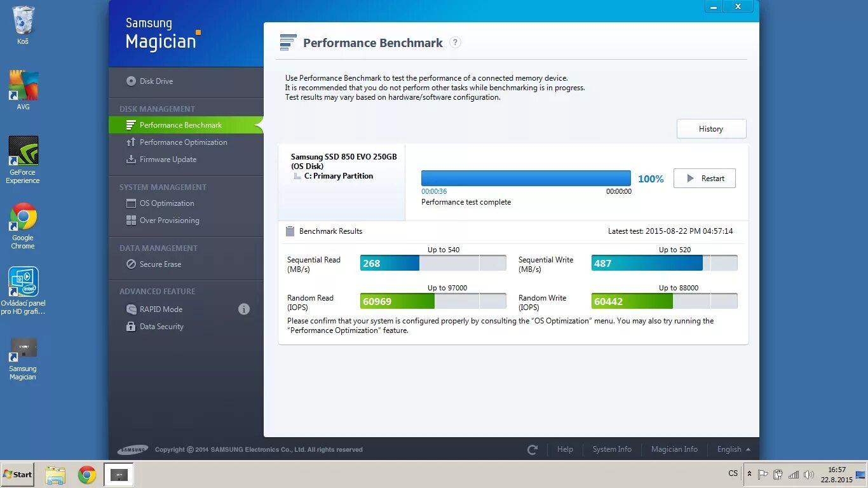This screenshot has height=488, width=868.
Task: Click the CS language indicator
Action: click(733, 473)
